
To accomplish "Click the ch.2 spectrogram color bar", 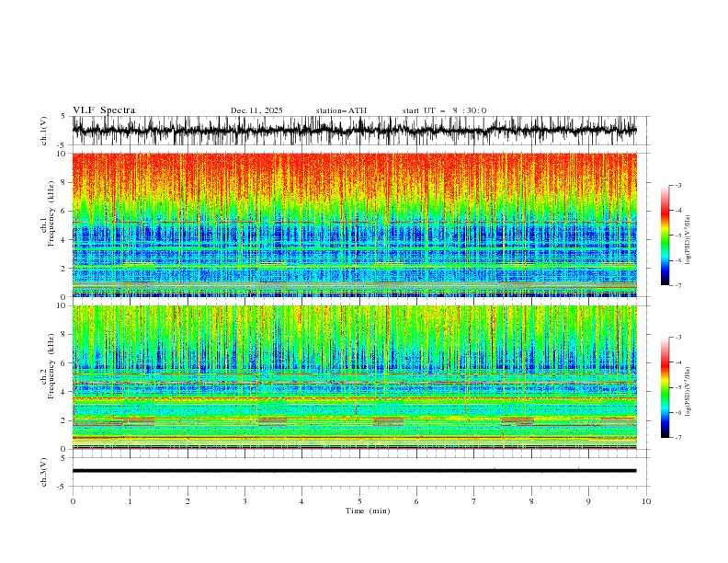I will click(665, 387).
